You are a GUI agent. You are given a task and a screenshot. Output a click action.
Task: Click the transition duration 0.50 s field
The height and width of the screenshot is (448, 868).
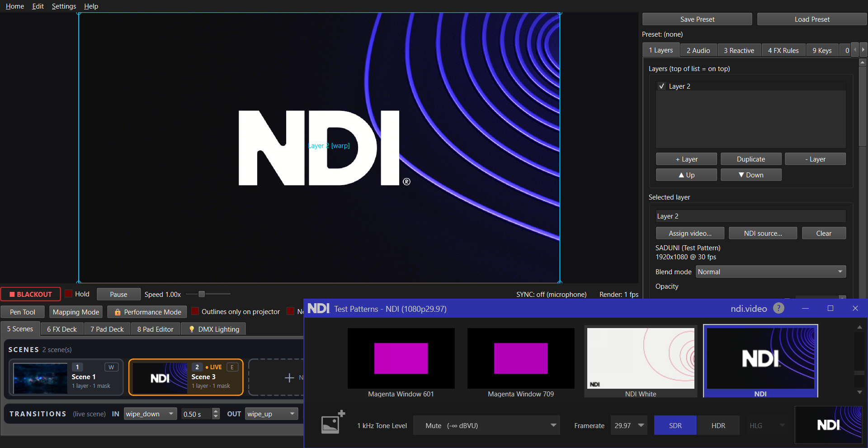tap(196, 414)
